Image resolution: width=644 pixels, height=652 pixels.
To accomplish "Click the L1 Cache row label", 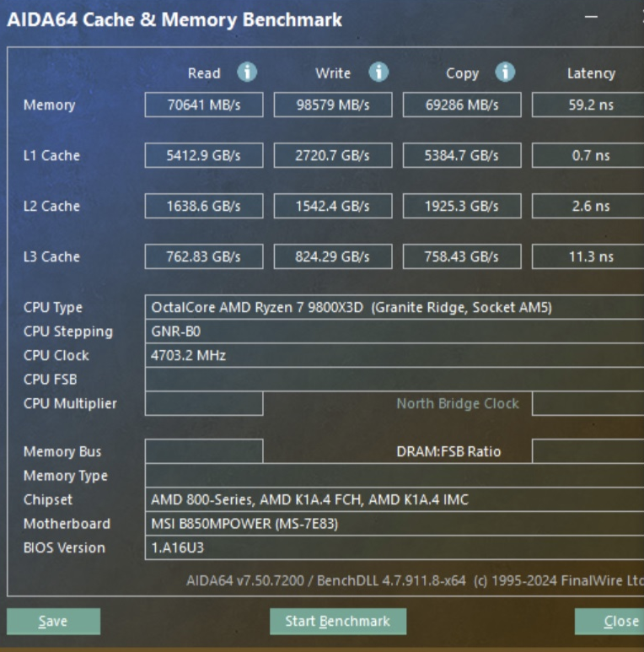I will coord(51,155).
